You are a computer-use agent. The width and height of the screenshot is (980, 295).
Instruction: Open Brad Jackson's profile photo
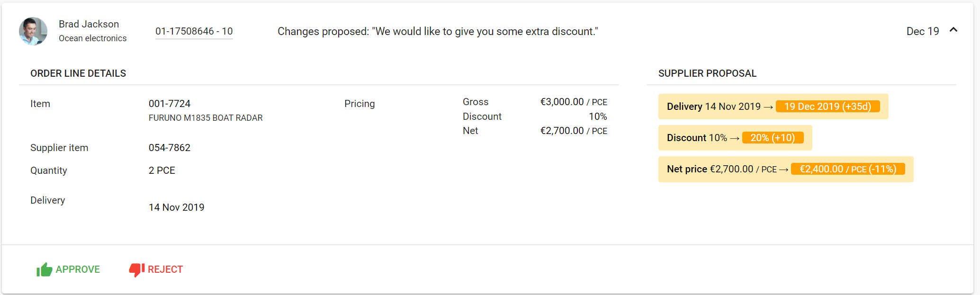(33, 31)
